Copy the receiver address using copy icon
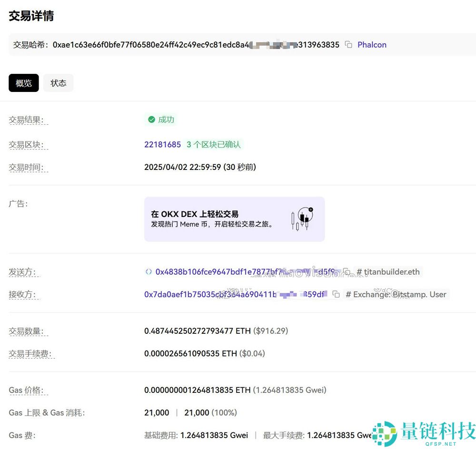The height and width of the screenshot is (449, 476). click(336, 294)
